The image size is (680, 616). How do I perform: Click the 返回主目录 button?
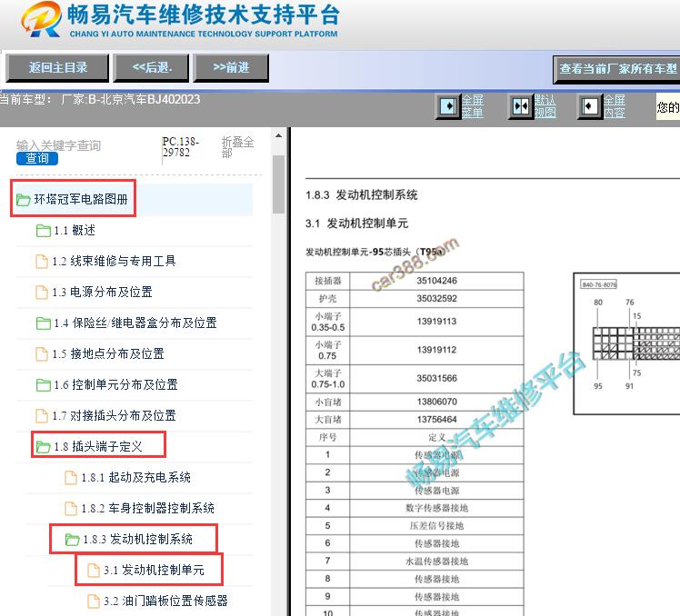(57, 67)
